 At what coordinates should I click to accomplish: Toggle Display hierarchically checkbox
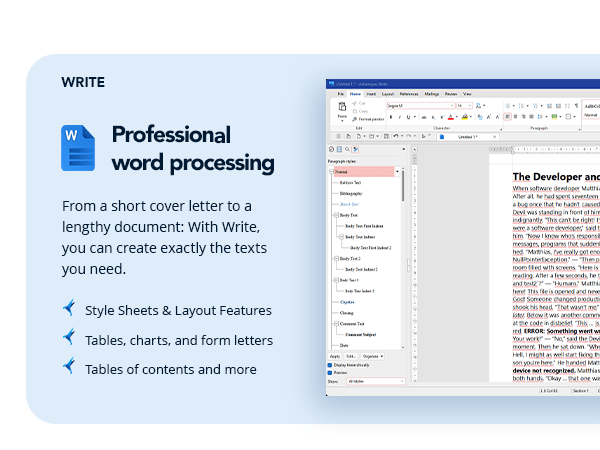point(330,365)
